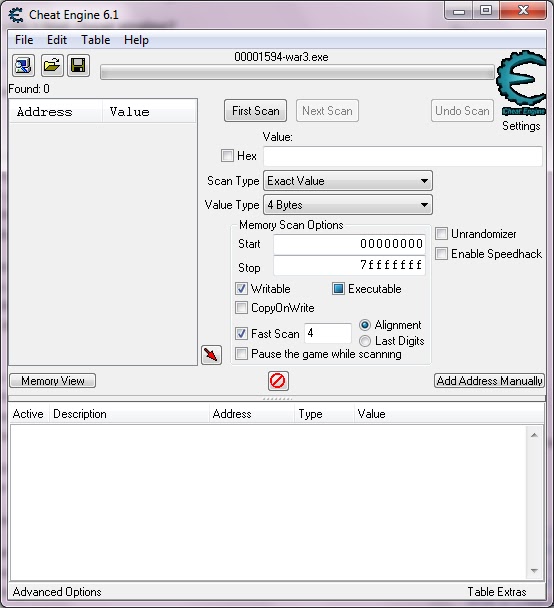Screen dimensions: 554x608
Task: Click the Start address field
Action: coord(349,244)
